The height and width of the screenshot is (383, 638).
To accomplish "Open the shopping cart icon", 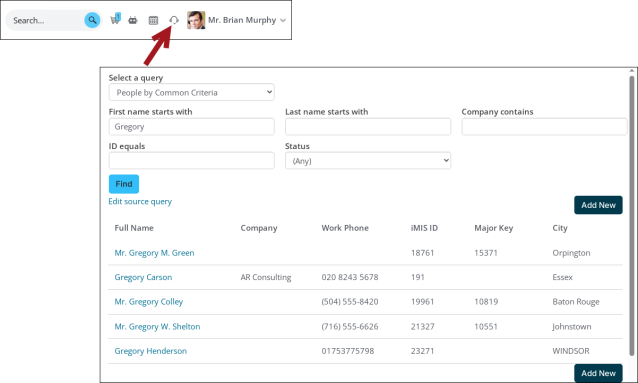I will (x=116, y=19).
